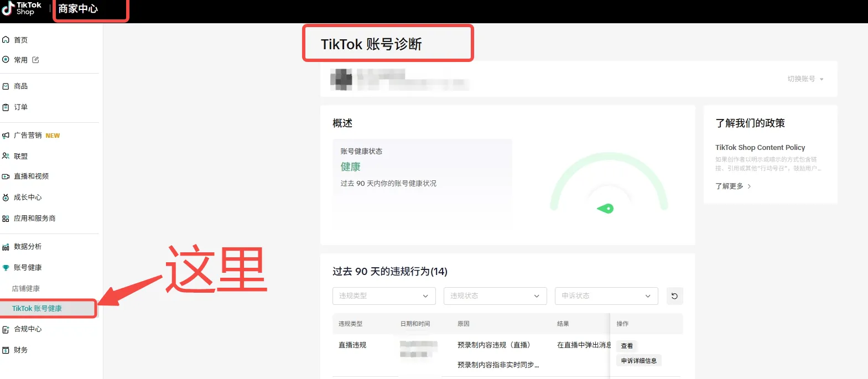Click the megaphone icon beside 广告营销
Viewport: 868px width, 379px height.
pos(6,136)
